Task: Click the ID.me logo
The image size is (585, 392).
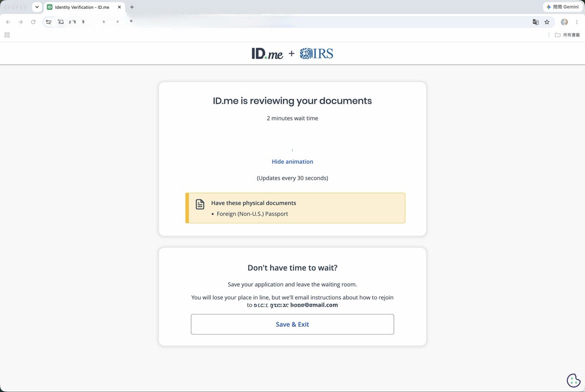Action: 267,54
